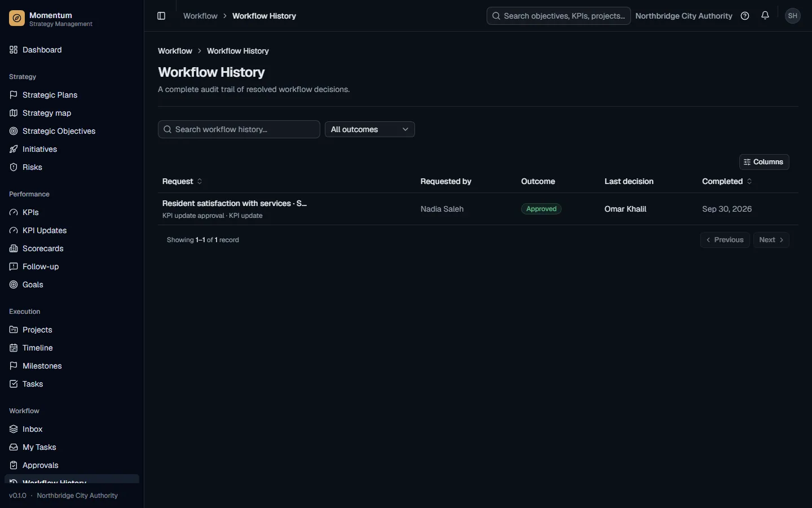This screenshot has height=508, width=812.
Task: Click the Approved outcome badge
Action: pyautogui.click(x=541, y=209)
